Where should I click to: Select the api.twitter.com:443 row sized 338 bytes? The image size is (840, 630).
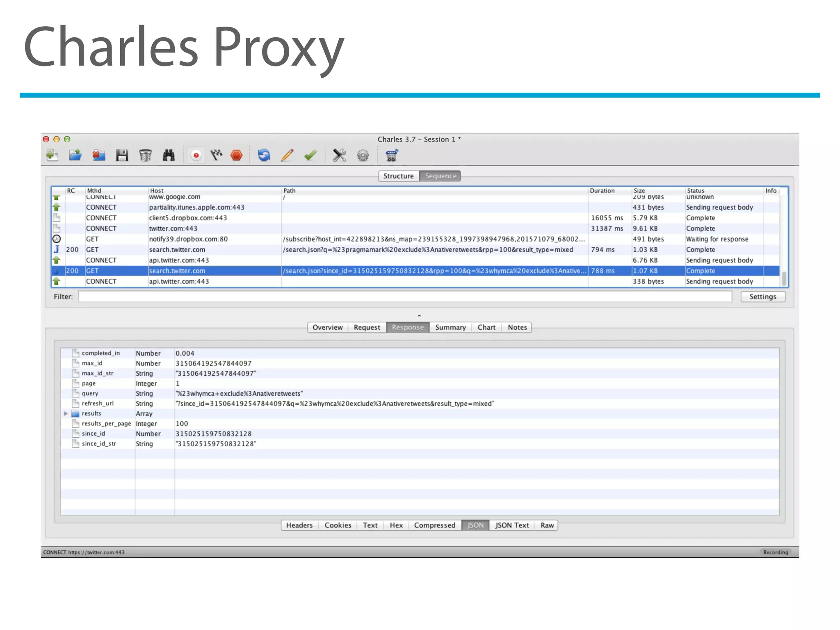tap(415, 281)
